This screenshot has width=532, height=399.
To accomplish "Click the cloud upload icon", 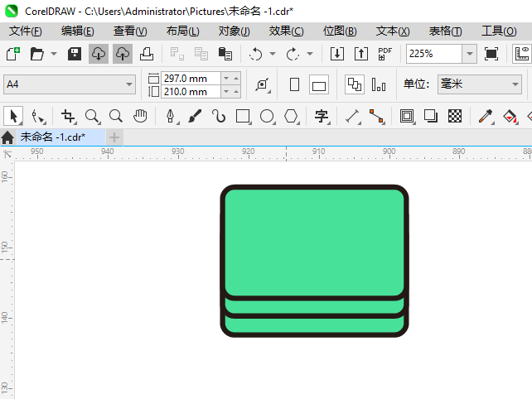I will tap(123, 54).
